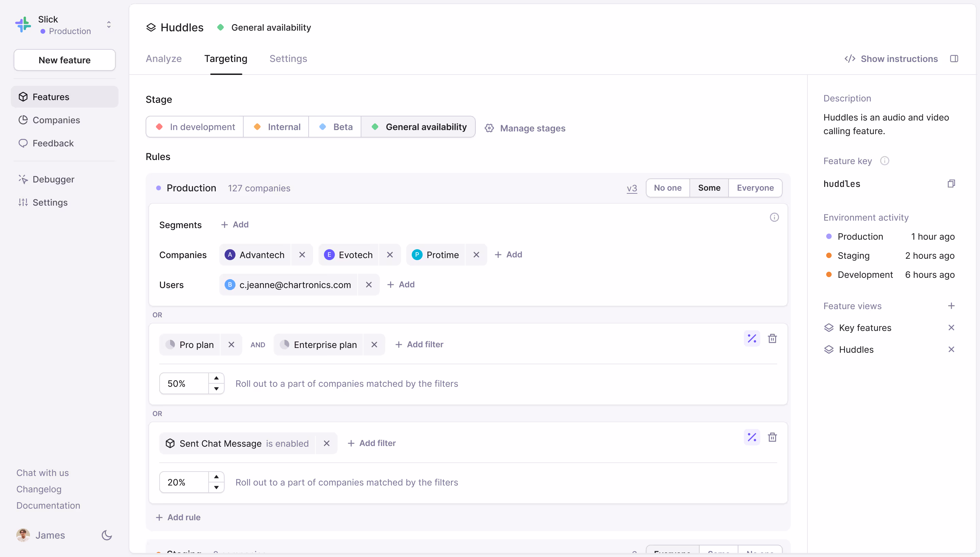Open Chat with us link

(x=43, y=473)
